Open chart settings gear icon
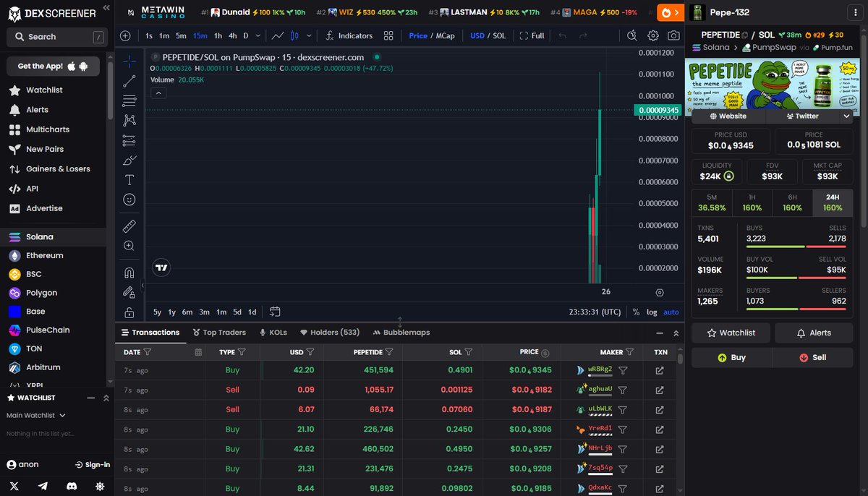Image resolution: width=868 pixels, height=496 pixels. coord(653,35)
